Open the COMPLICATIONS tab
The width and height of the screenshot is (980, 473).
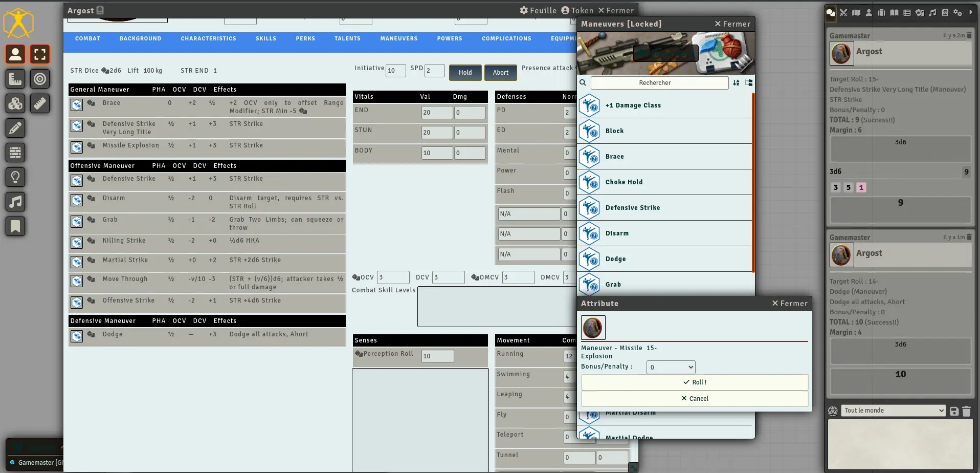[506, 39]
